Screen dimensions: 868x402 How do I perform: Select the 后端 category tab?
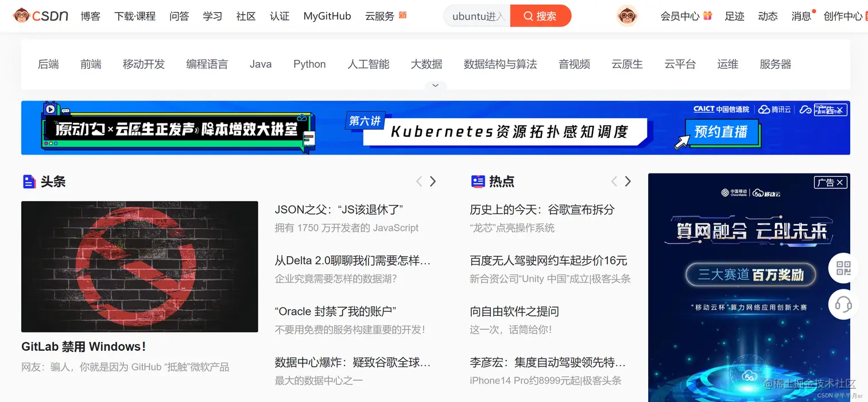click(48, 64)
